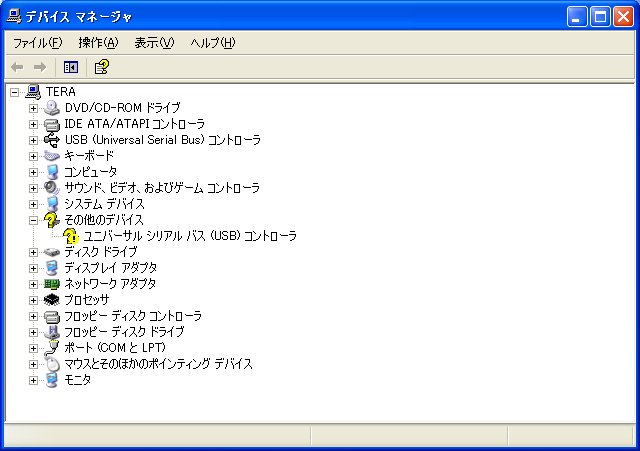This screenshot has height=451, width=640.
Task: Expand ポート (COM と LPT) node
Action: click(33, 349)
